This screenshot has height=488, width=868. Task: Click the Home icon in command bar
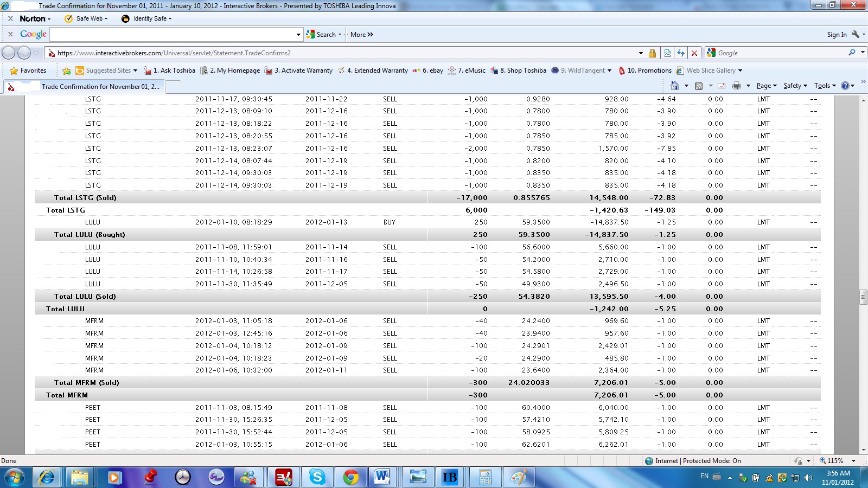(x=674, y=86)
